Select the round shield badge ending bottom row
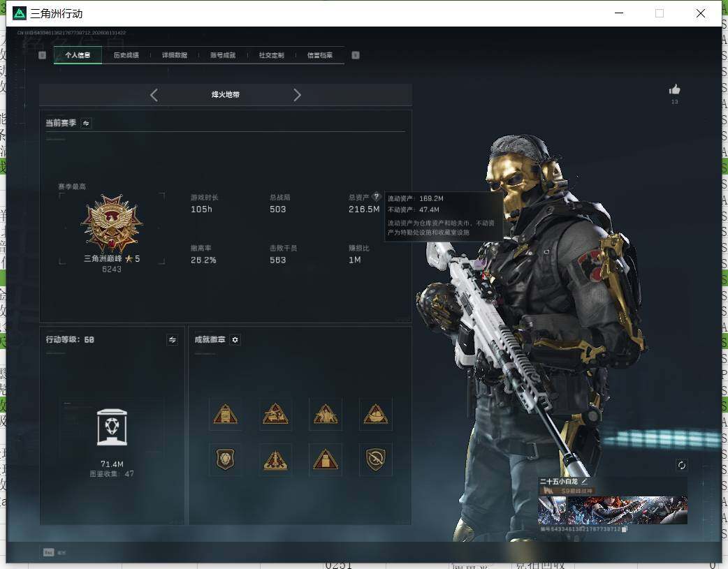Image resolution: width=728 pixels, height=569 pixels. 376,459
